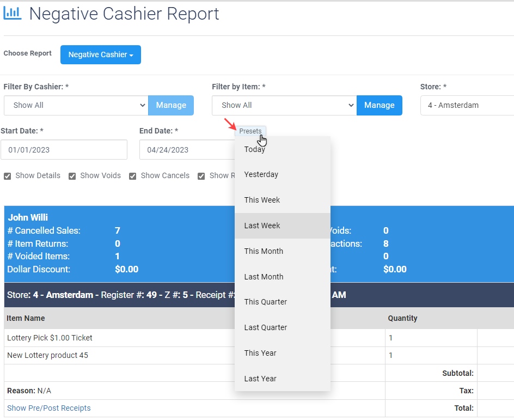Click the Item Name column header

coord(26,318)
